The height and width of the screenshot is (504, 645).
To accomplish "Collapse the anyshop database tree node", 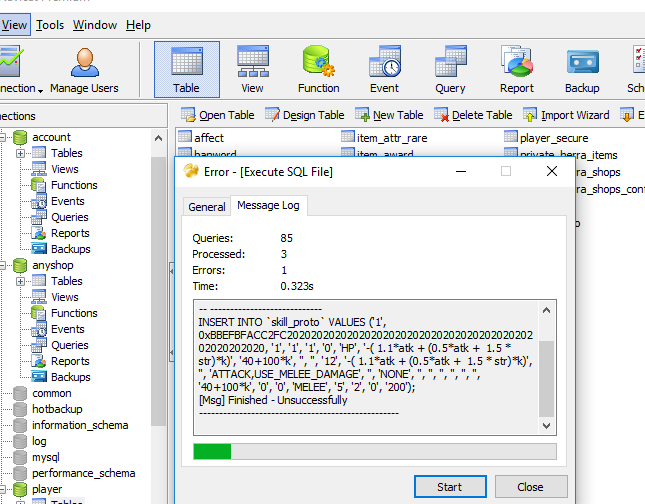I will click(x=2, y=265).
